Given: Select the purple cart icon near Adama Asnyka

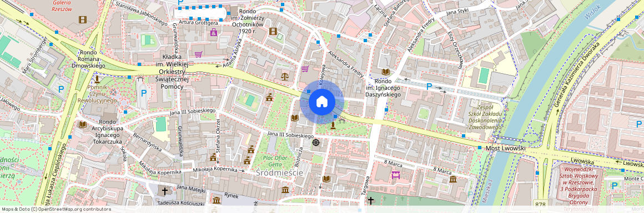Looking at the screenshot, I should [x=198, y=54].
